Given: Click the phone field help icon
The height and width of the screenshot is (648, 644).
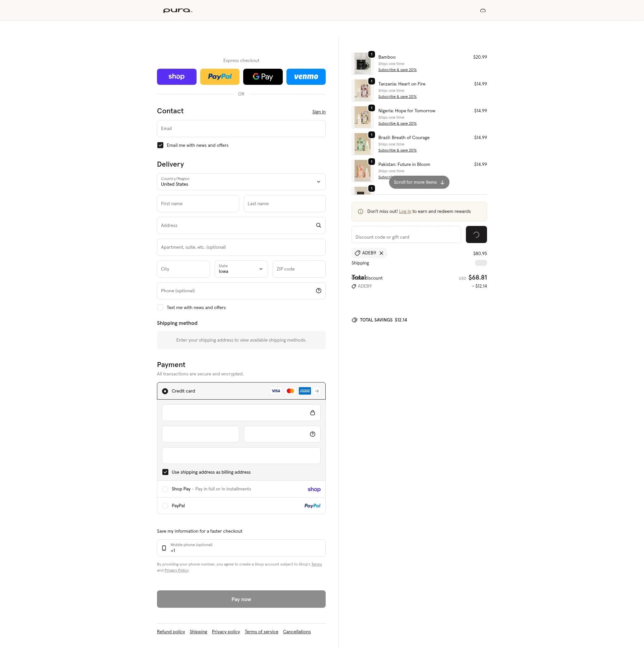Looking at the screenshot, I should pyautogui.click(x=318, y=291).
